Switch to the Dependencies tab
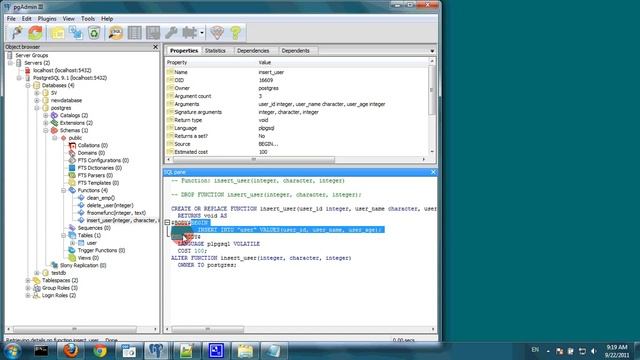The image size is (640, 360). 253,51
